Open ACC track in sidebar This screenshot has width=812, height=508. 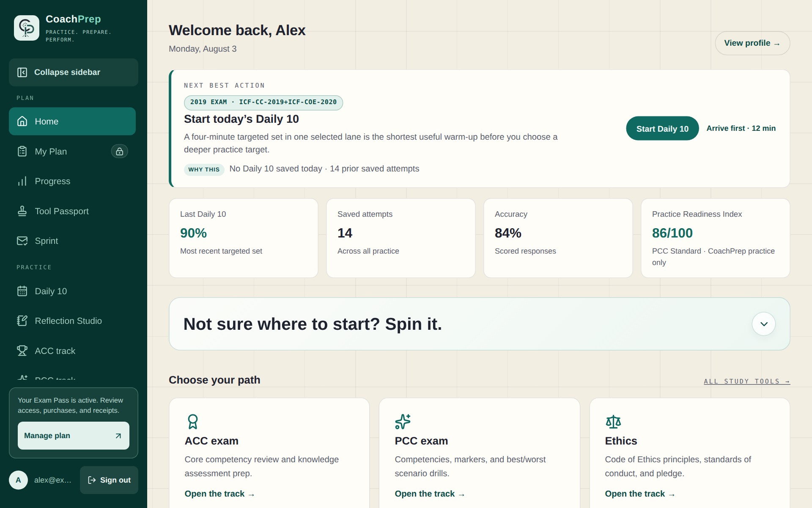click(x=72, y=351)
